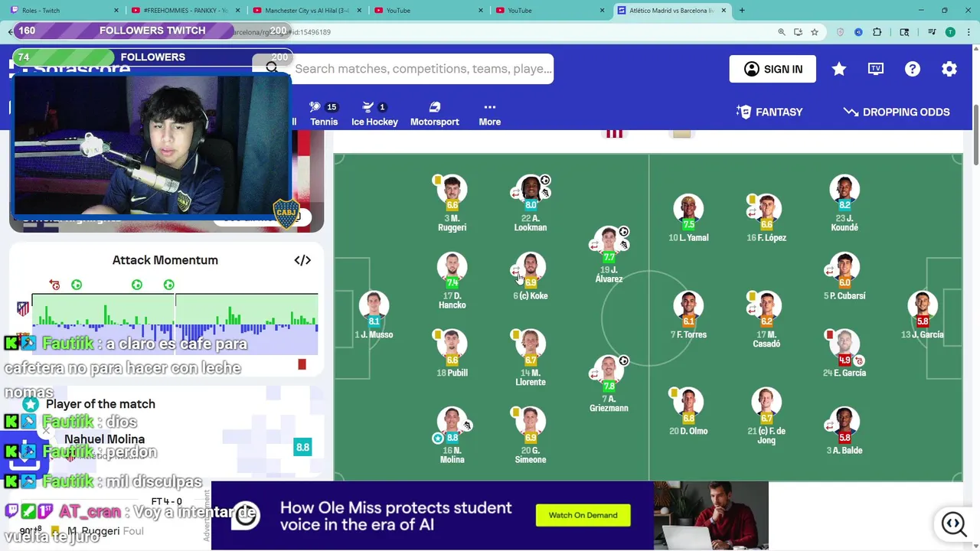Select goalkeeper J. Musso on the pitch
Viewport: 980px width, 551px height.
[x=374, y=315]
